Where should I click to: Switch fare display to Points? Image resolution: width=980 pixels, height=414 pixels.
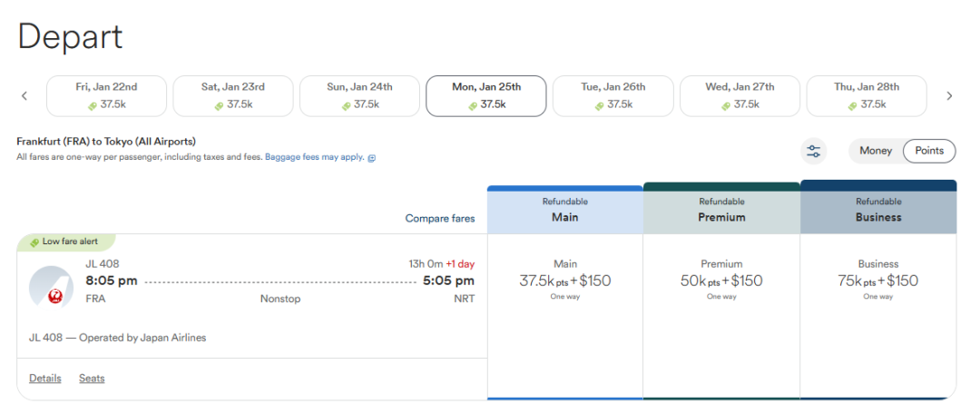point(929,151)
